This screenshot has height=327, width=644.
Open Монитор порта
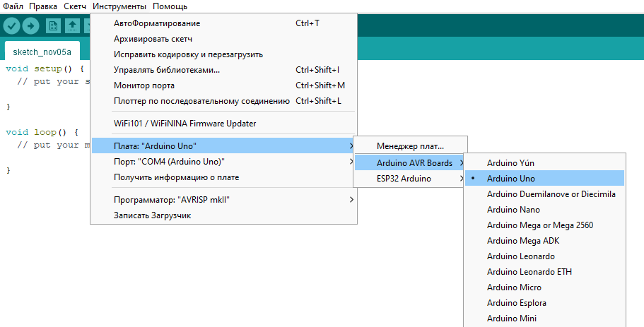(x=224, y=85)
